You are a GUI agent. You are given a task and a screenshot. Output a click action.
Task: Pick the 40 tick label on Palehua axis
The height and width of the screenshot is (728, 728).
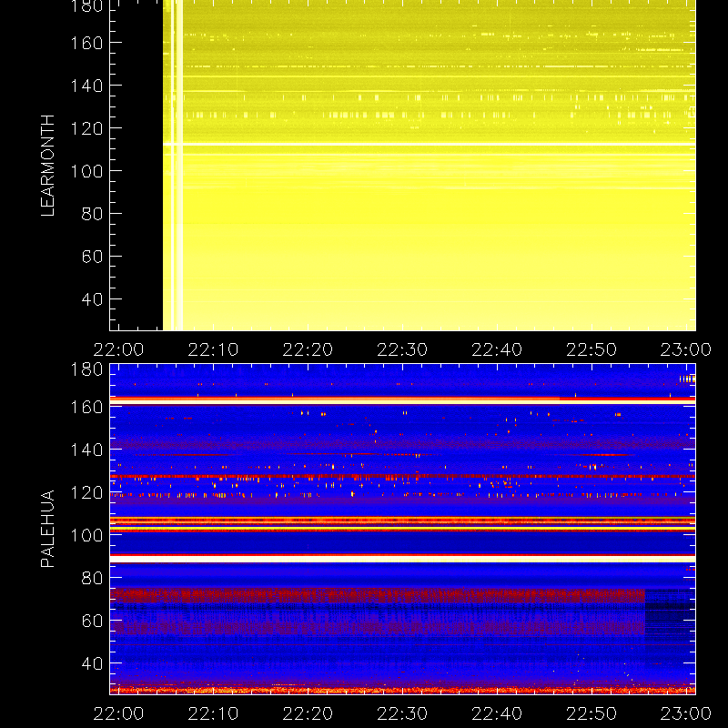point(93,663)
